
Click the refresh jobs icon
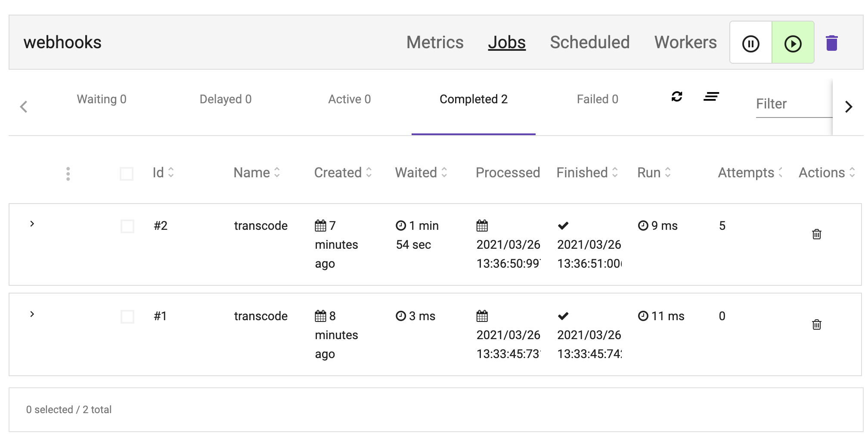coord(677,96)
